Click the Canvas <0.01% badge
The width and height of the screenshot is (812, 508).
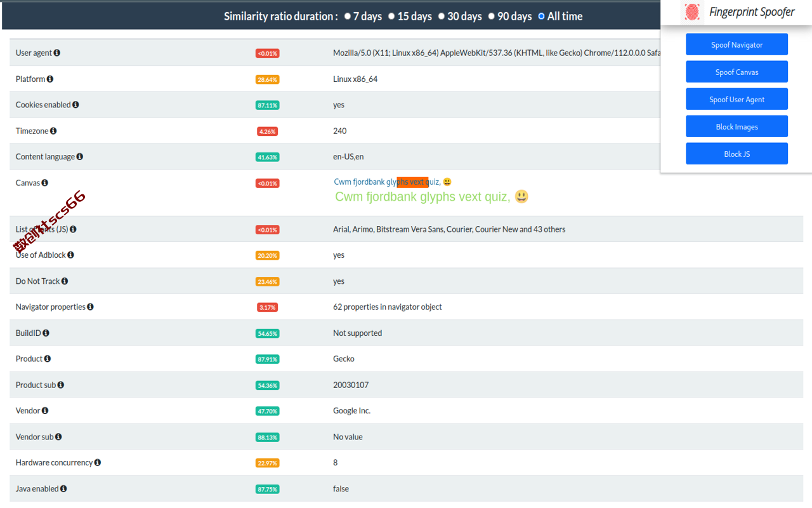coord(267,184)
